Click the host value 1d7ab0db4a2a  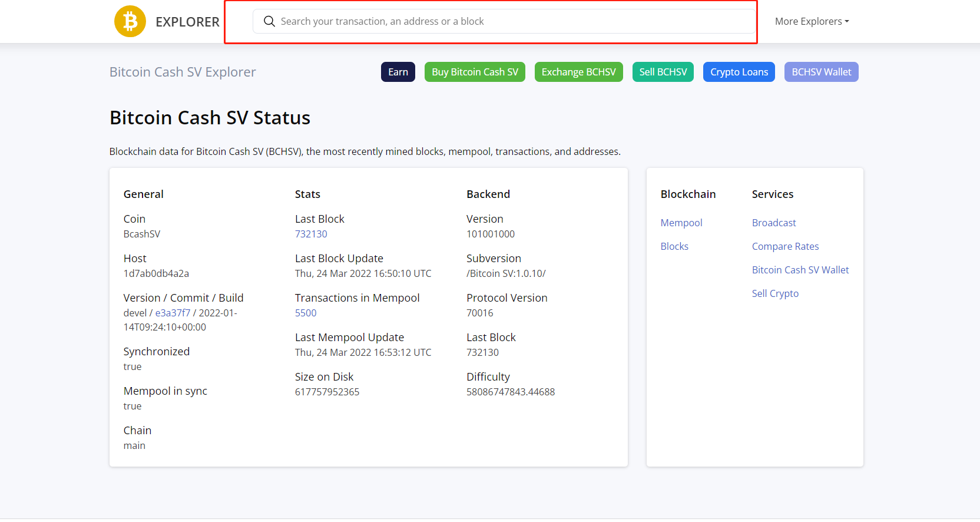[156, 273]
